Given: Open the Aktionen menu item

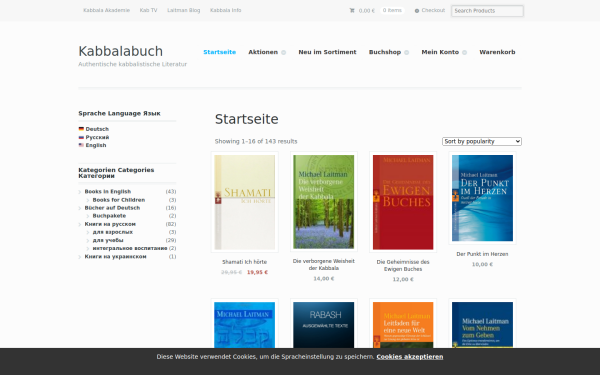Looking at the screenshot, I should 263,52.
